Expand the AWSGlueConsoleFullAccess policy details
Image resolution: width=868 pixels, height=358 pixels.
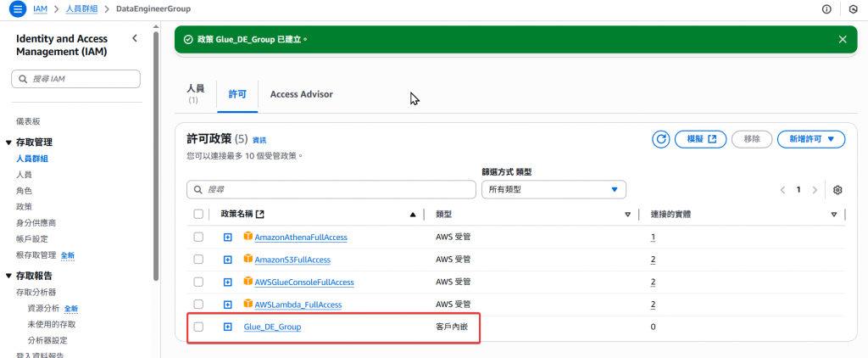pyautogui.click(x=227, y=282)
